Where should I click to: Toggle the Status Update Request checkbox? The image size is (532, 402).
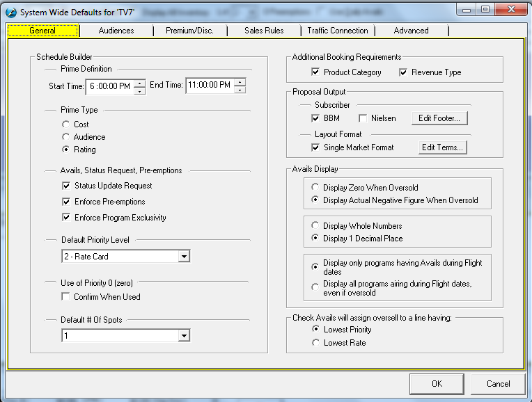coord(67,186)
